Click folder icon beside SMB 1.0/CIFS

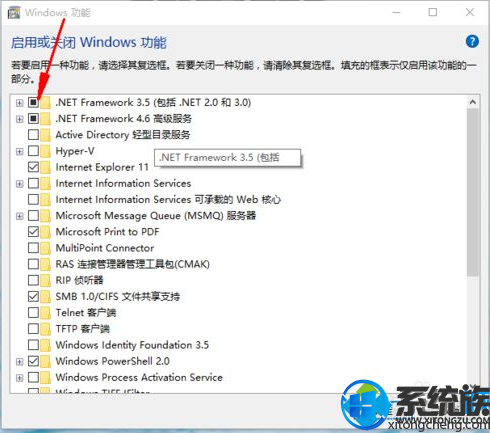click(x=46, y=296)
